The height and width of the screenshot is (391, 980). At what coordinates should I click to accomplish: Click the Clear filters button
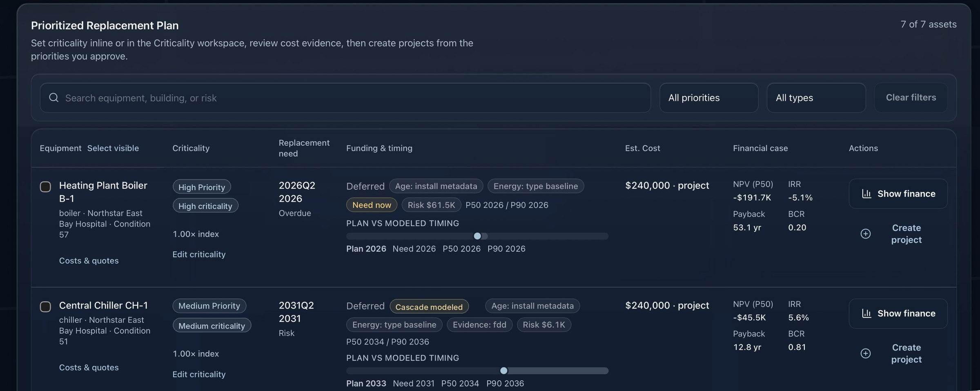(x=911, y=98)
